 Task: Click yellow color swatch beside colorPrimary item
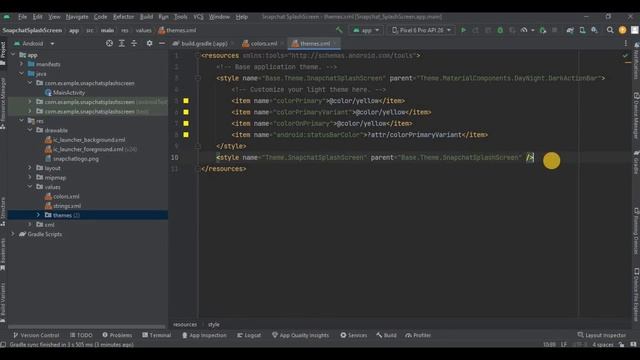[x=186, y=101]
